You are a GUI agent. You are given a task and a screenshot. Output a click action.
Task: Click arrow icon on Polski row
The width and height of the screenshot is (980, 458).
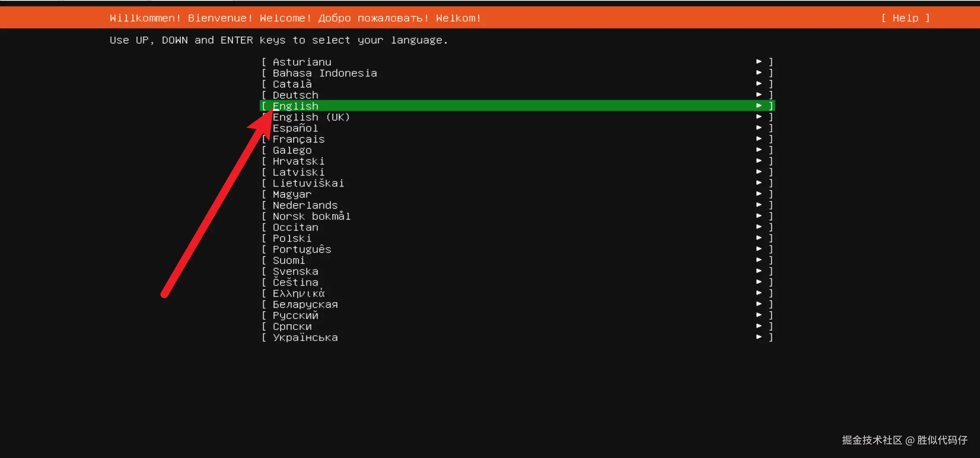pos(759,238)
